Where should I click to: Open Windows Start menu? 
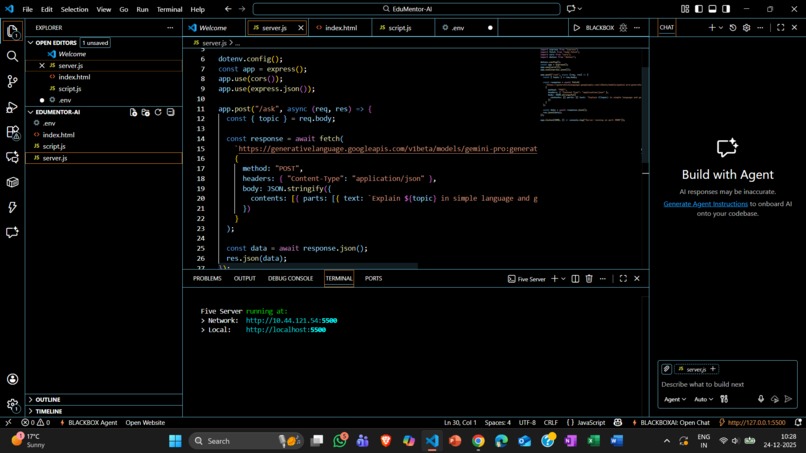[175, 441]
